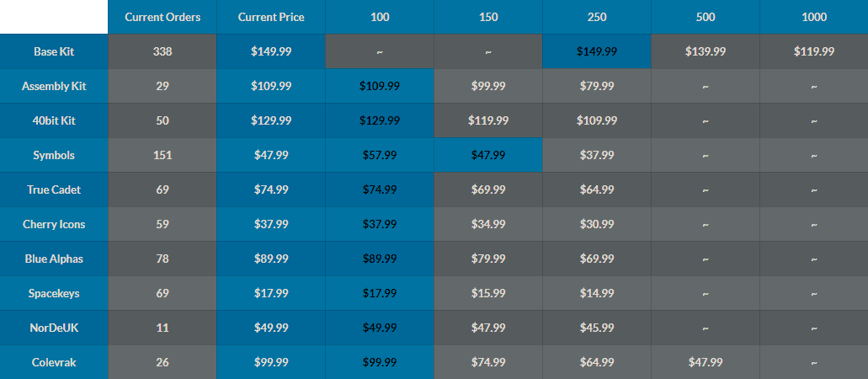Click the 1000 tier column header
The height and width of the screenshot is (379, 868).
click(814, 17)
